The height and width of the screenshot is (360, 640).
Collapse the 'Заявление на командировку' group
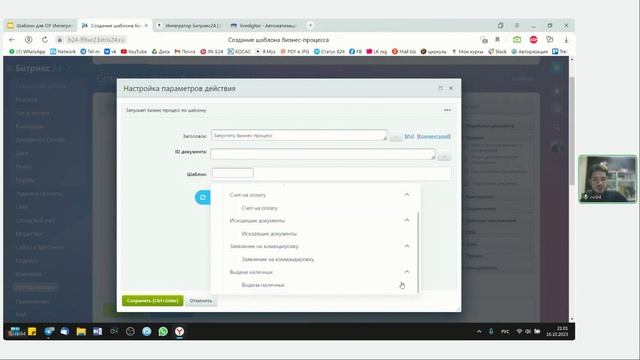407,246
